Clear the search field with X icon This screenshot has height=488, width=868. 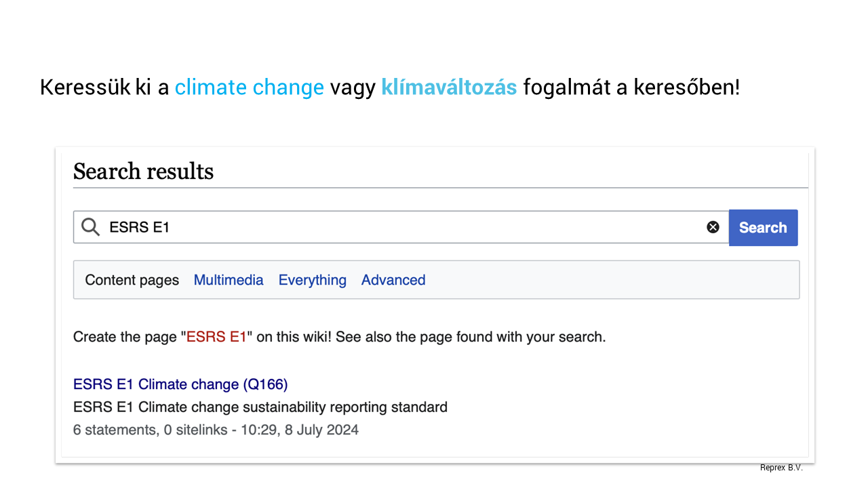pyautogui.click(x=713, y=227)
